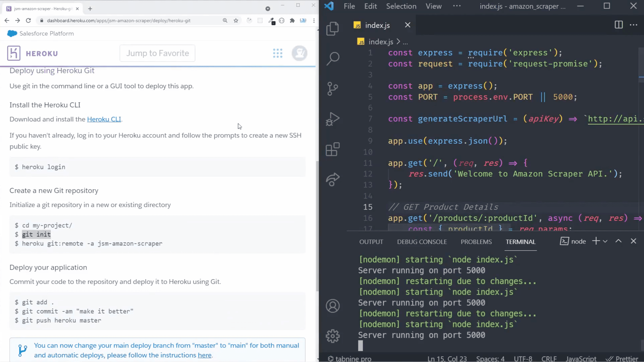
Task: Open the Accounts icon in activity bar
Action: click(333, 306)
